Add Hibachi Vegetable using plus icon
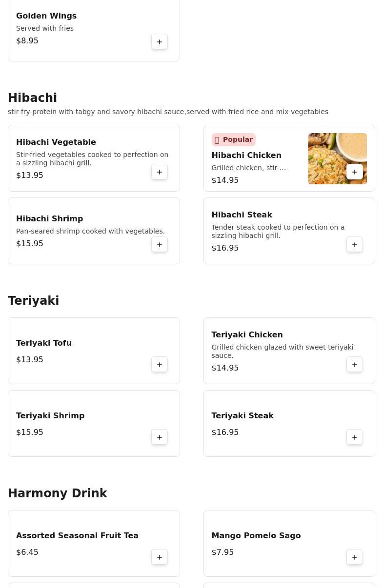 click(x=160, y=172)
